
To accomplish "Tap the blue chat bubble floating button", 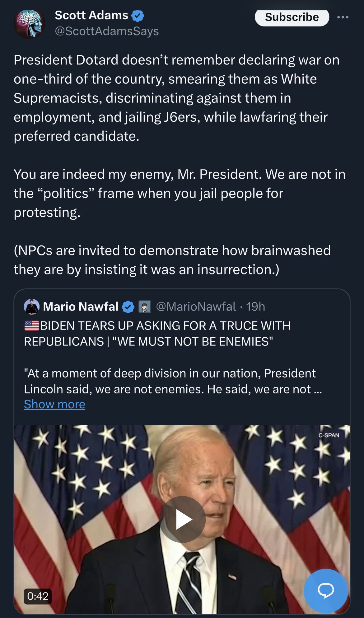I will [x=325, y=590].
